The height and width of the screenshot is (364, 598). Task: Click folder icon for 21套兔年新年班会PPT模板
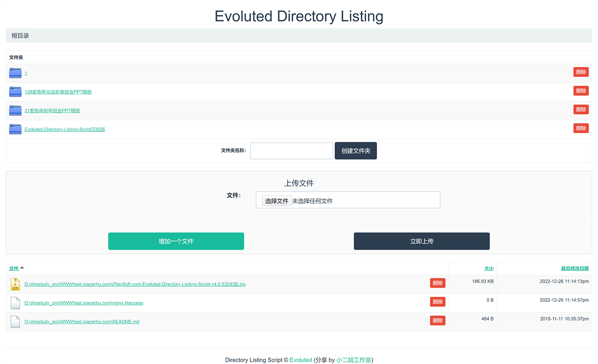(x=15, y=111)
